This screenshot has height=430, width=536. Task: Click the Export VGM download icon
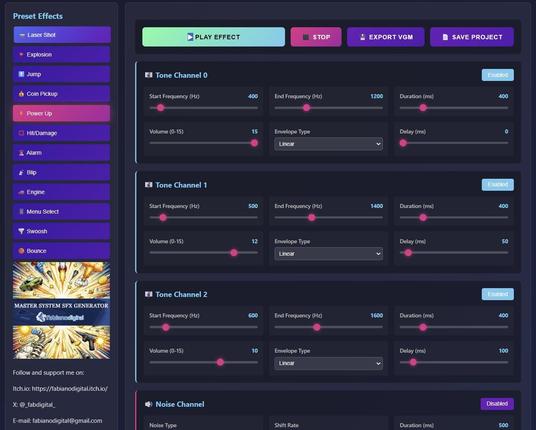pyautogui.click(x=362, y=37)
